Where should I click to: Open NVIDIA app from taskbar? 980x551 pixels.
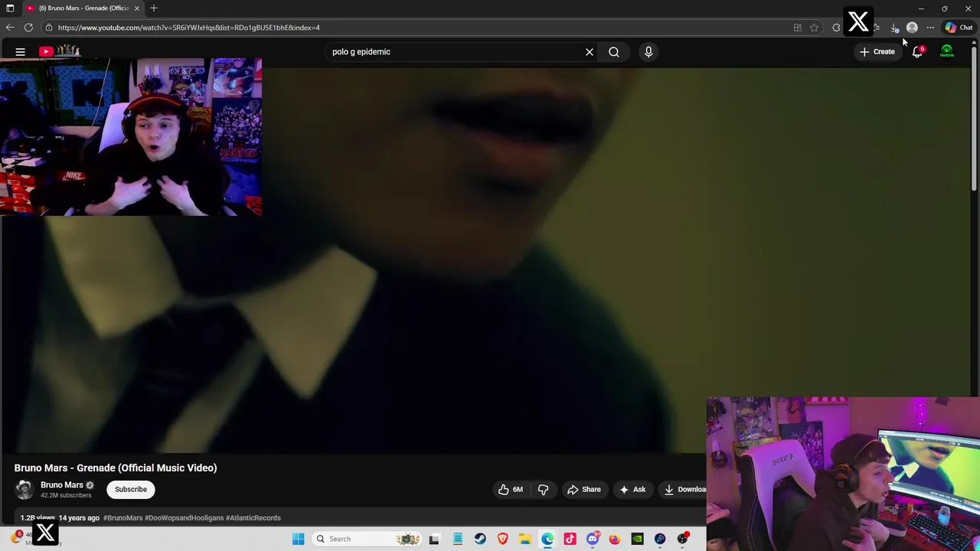[637, 539]
